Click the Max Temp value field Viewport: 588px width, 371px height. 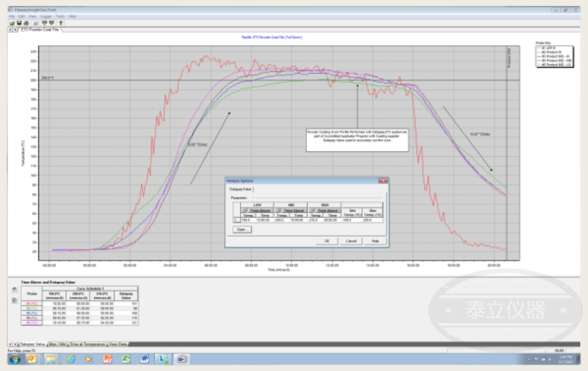click(x=373, y=220)
